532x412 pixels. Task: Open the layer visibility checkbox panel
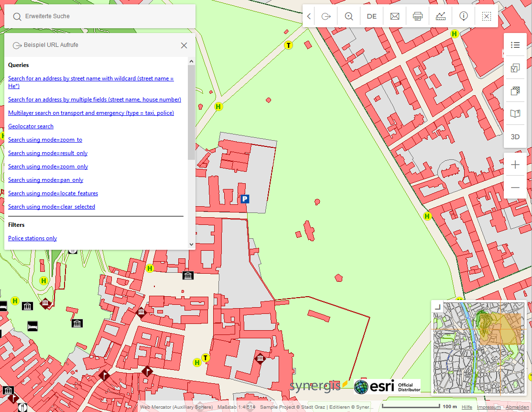pos(515,68)
